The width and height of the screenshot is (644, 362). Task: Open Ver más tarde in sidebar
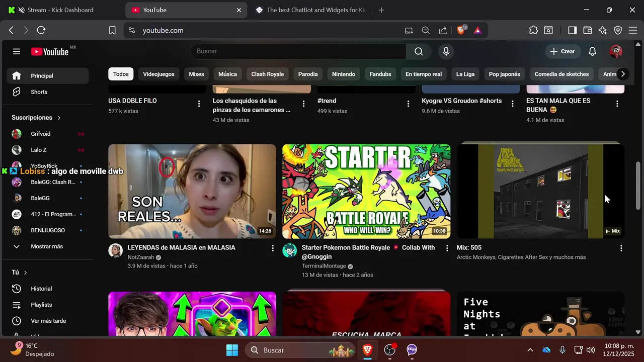click(48, 321)
